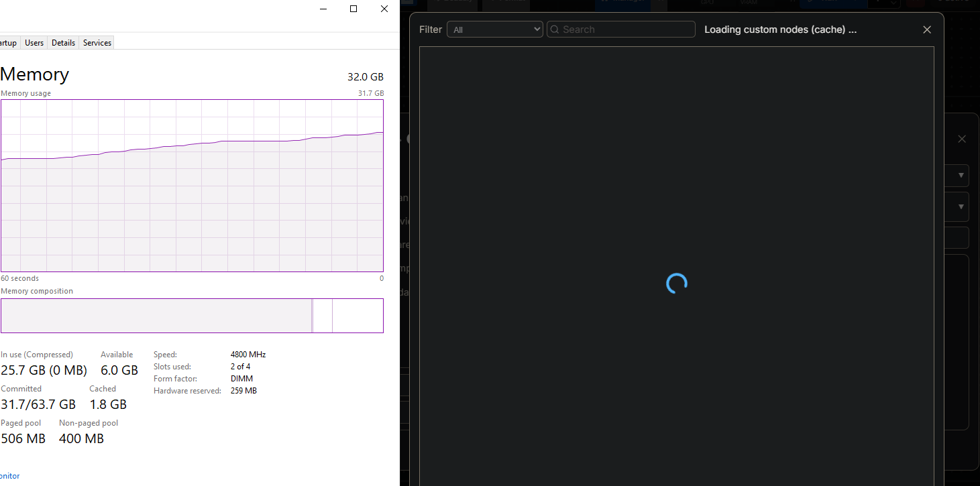
Task: Open the Services tab in Task Manager
Action: coord(97,43)
